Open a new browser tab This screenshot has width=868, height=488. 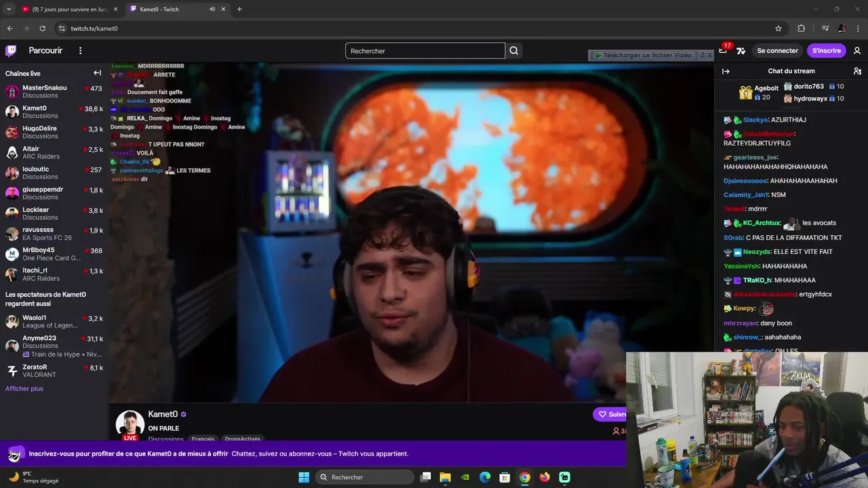pos(239,9)
